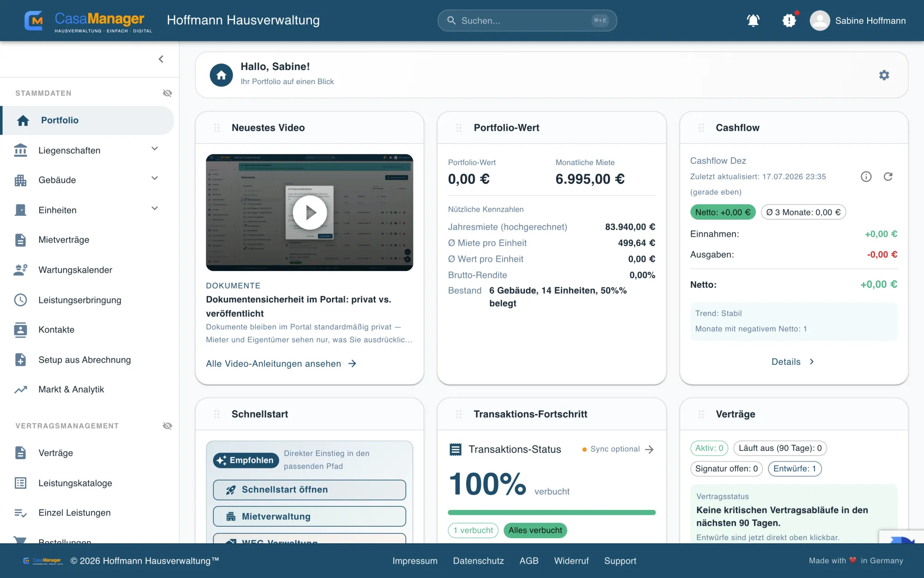Viewport: 924px width, 578px height.
Task: Open the Kontakte text label in sidebar
Action: [x=56, y=330]
